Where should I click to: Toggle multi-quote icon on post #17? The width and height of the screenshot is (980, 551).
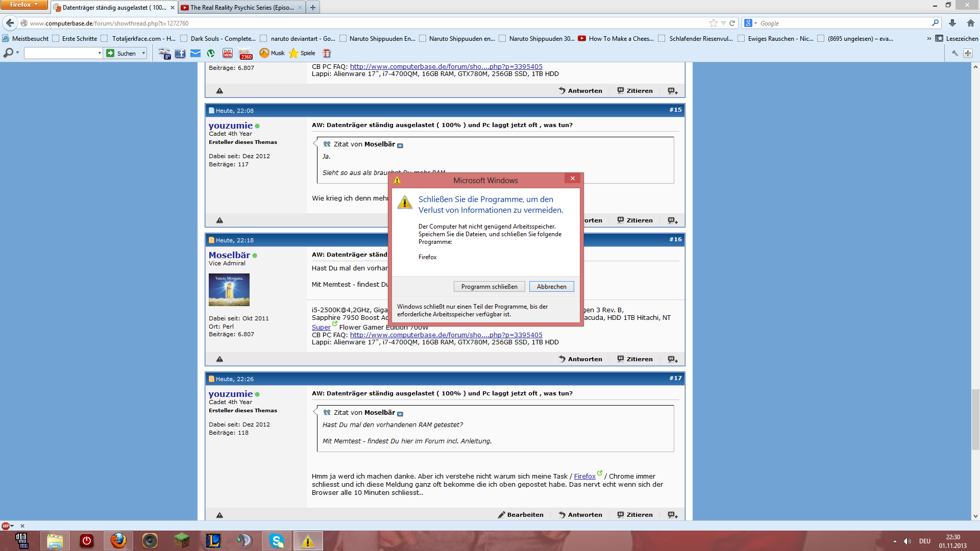(x=672, y=515)
